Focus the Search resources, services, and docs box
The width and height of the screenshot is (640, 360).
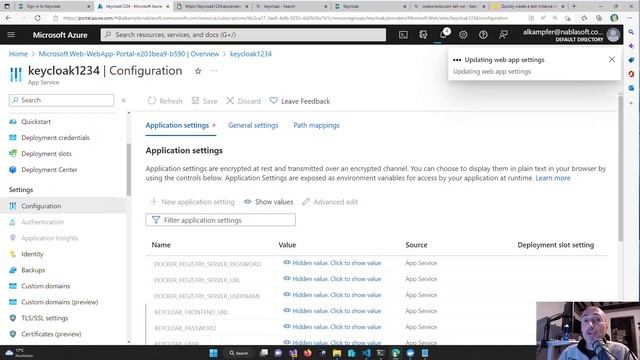click(x=243, y=35)
